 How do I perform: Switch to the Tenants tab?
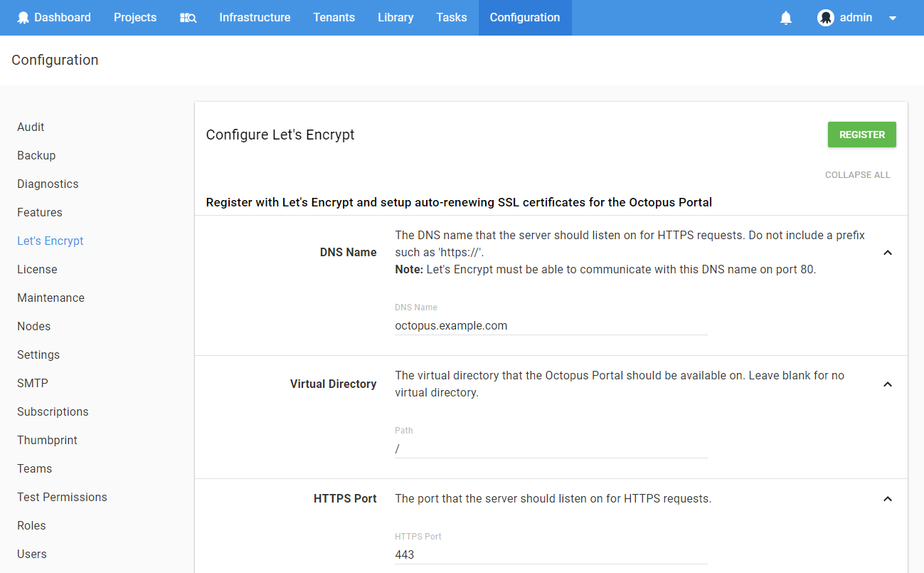click(334, 18)
